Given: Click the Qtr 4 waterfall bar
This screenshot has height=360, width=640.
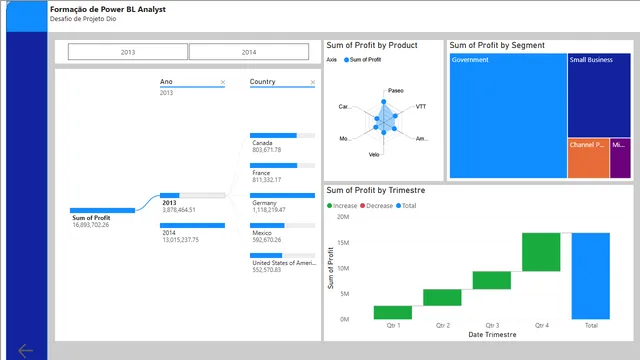Looking at the screenshot, I should pos(541,252).
